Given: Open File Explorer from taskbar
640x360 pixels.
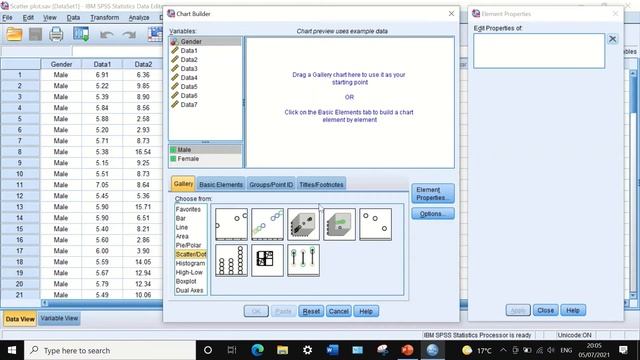Looking at the screenshot, I should [282, 350].
